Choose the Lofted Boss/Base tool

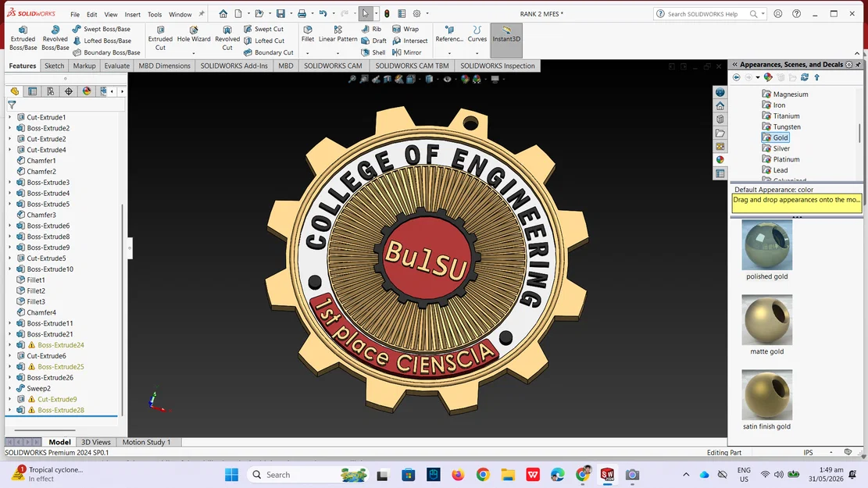tap(102, 41)
